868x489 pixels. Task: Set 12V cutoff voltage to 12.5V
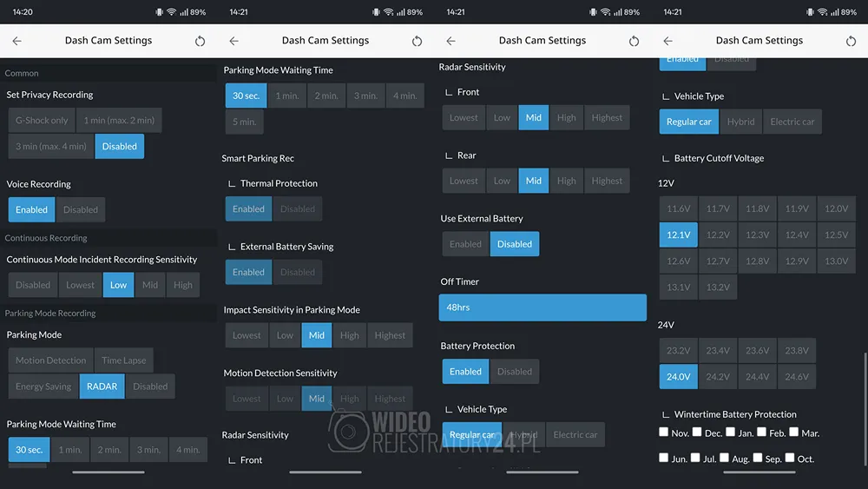point(836,235)
